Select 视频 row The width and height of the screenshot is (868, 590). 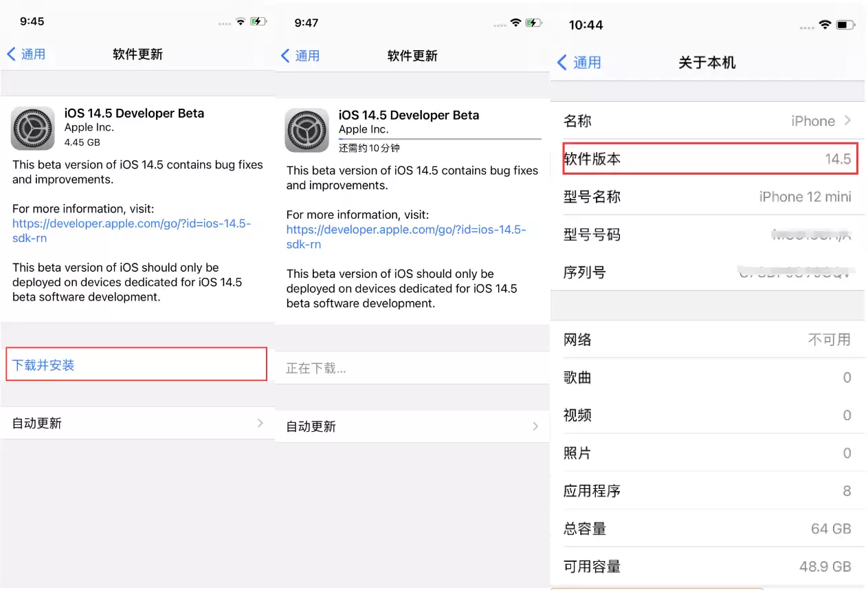tap(709, 415)
